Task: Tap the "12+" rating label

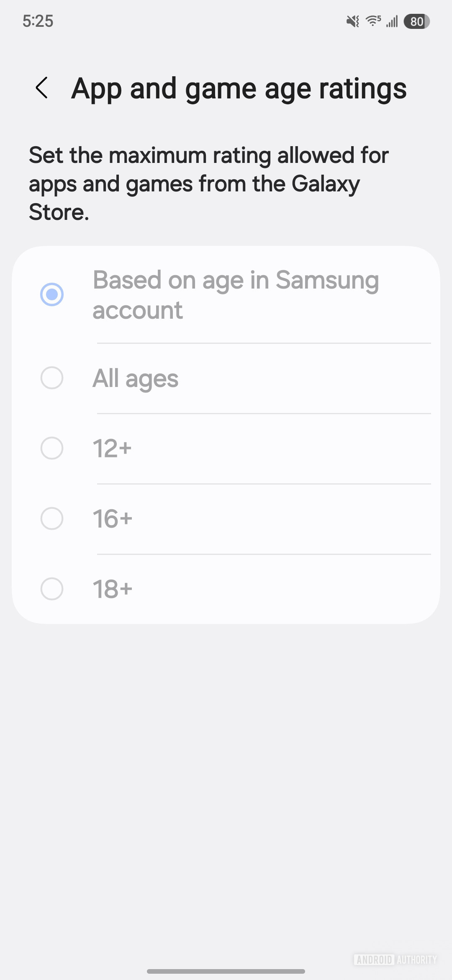Action: click(112, 449)
